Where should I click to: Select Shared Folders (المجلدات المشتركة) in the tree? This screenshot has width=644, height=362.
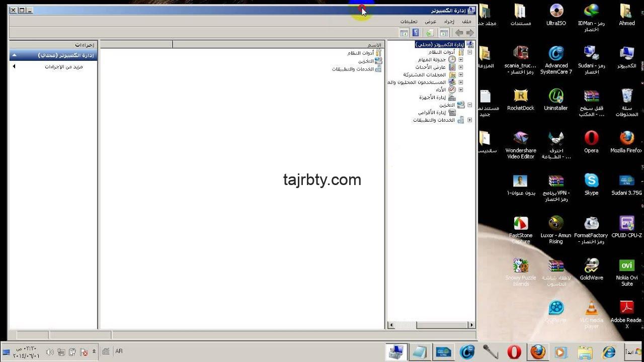[x=425, y=74]
